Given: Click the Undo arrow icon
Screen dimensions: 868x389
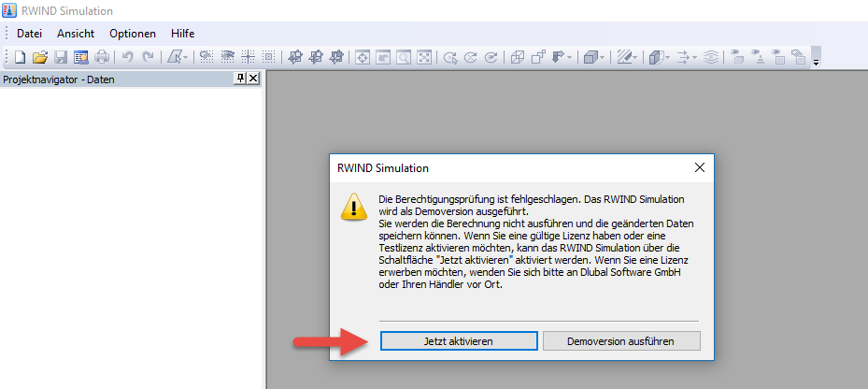Looking at the screenshot, I should (x=128, y=56).
